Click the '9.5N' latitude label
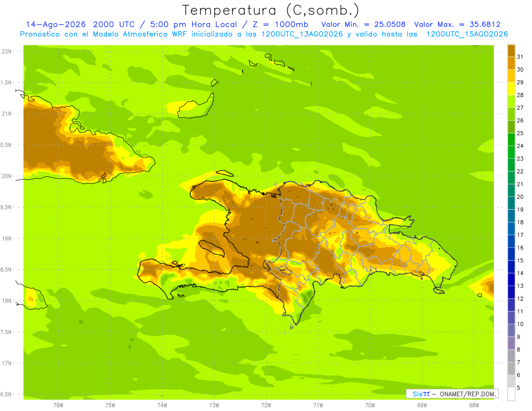Viewport: 532px width, 411px height. click(7, 207)
